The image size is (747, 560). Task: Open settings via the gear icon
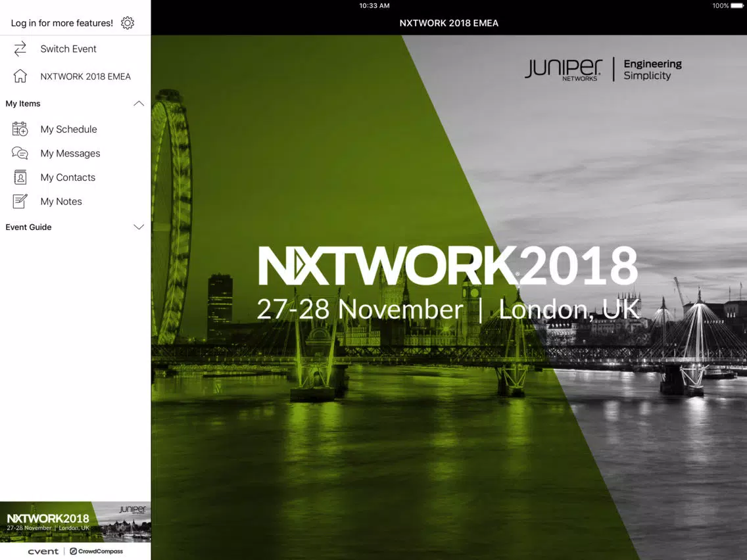tap(127, 23)
